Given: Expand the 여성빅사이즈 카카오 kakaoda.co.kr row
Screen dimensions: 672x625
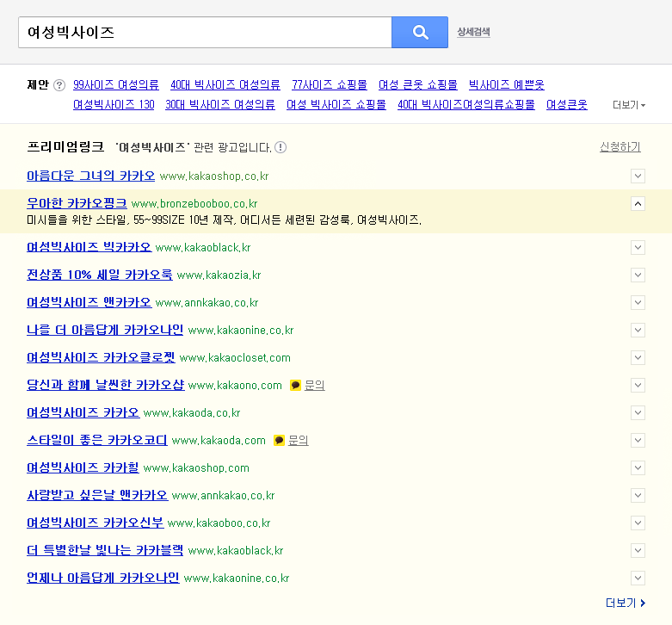Looking at the screenshot, I should [x=638, y=413].
